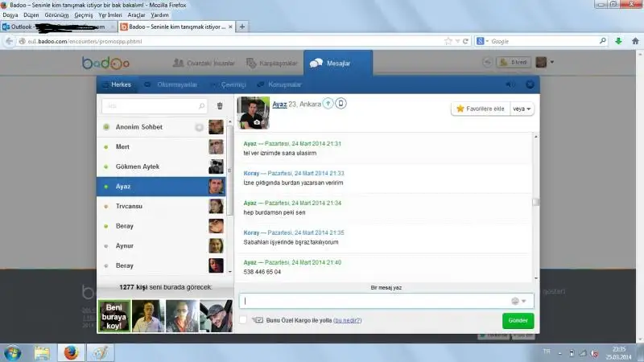Screen dimensions: 644x362
Task: Click the up-arrow icon next to Ayaz
Action: pos(328,104)
